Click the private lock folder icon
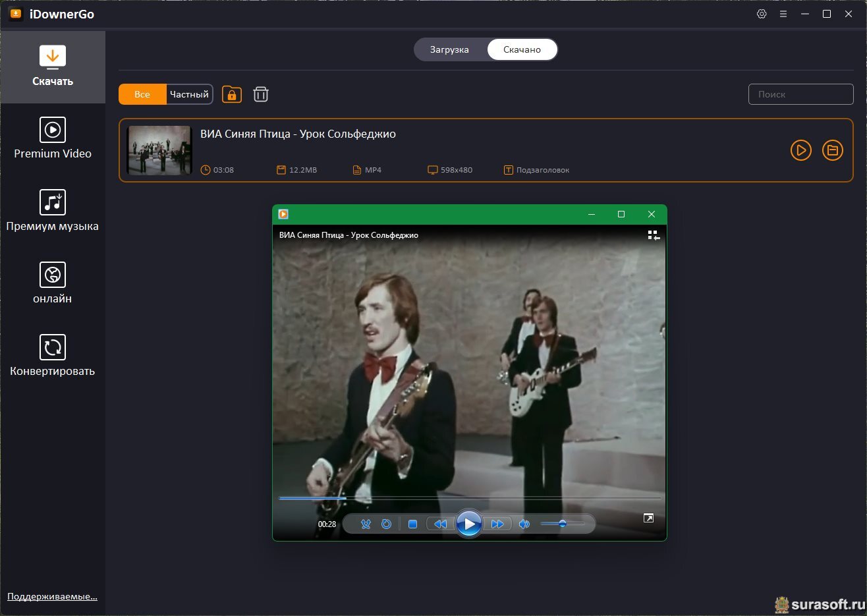This screenshot has height=616, width=867. (x=232, y=94)
